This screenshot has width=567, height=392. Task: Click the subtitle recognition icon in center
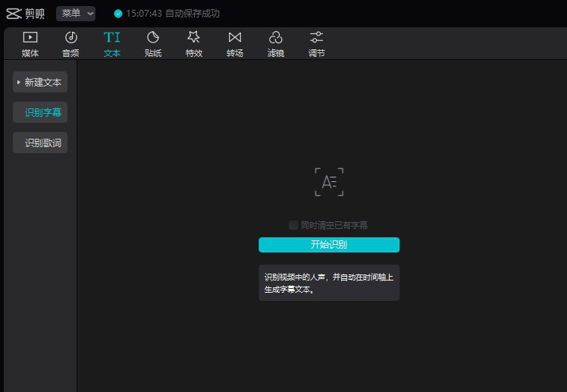click(329, 182)
